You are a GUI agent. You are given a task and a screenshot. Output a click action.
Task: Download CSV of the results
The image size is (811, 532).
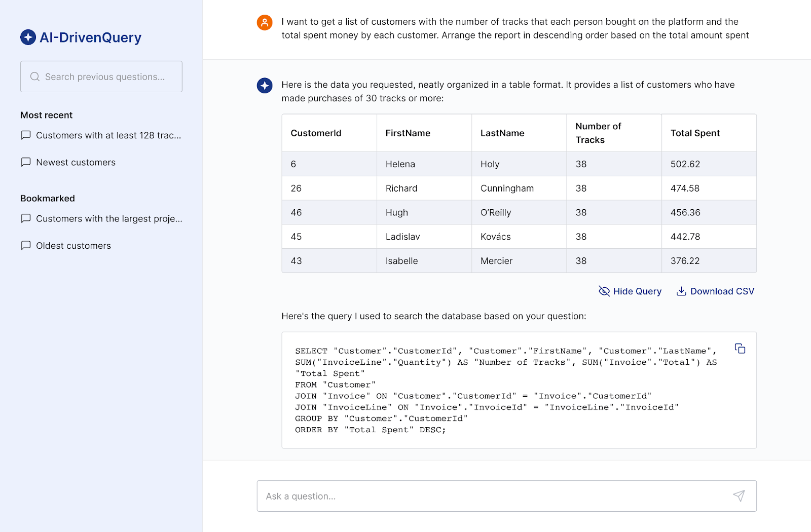click(x=715, y=291)
